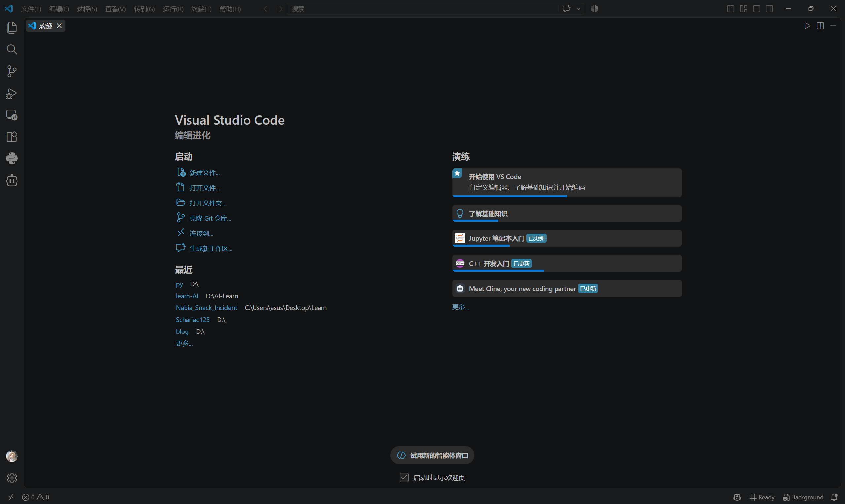Go forward with the right arrow
The image size is (845, 504).
click(279, 9)
